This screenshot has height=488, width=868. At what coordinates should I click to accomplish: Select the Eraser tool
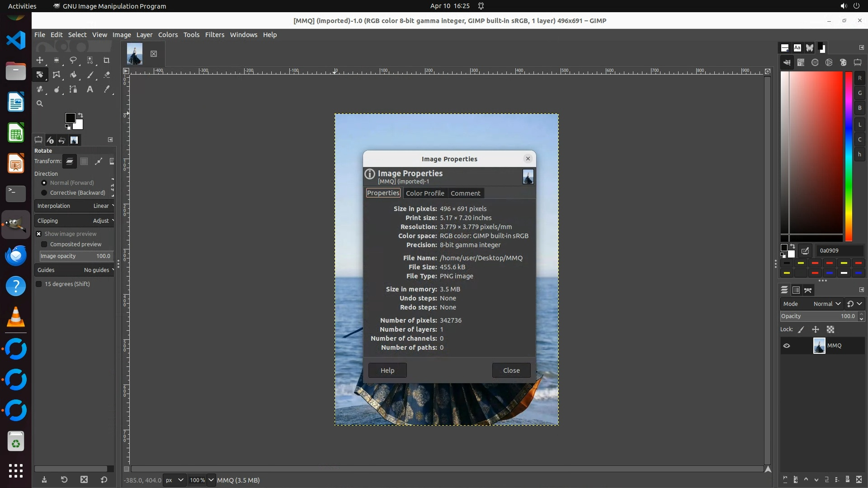coord(107,75)
